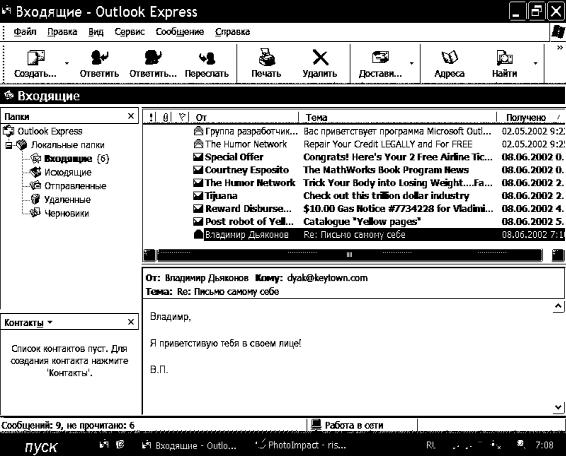Click the Переслать forward button
This screenshot has height=456, width=566.
click(207, 64)
